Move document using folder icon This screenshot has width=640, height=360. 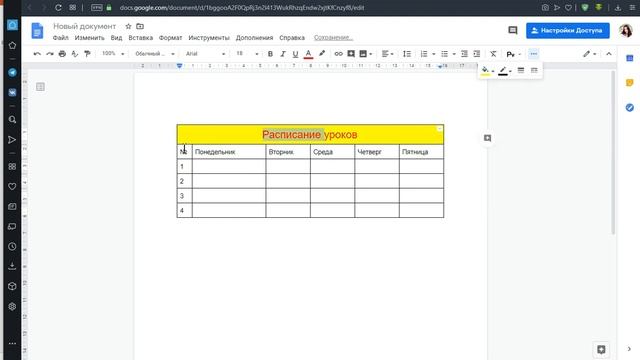140,26
